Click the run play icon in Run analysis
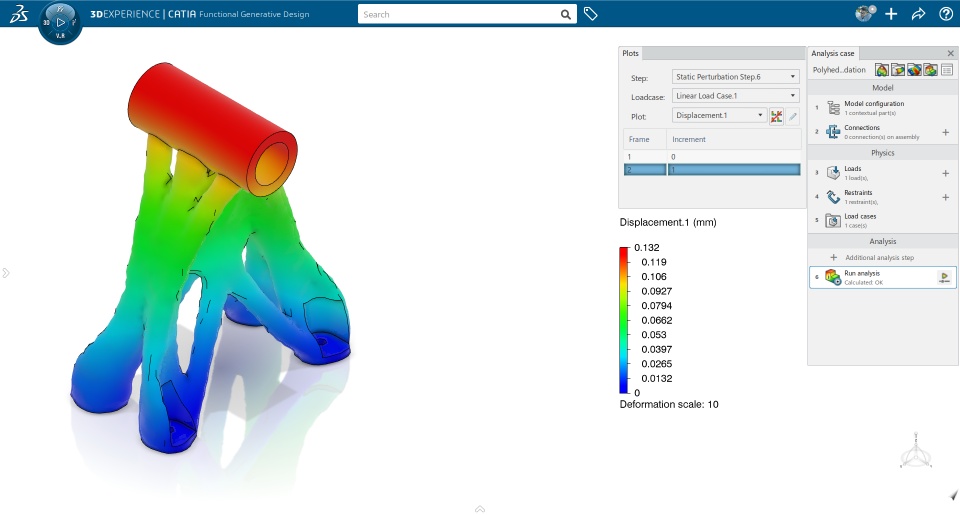The width and height of the screenshot is (960, 515). pyautogui.click(x=944, y=277)
